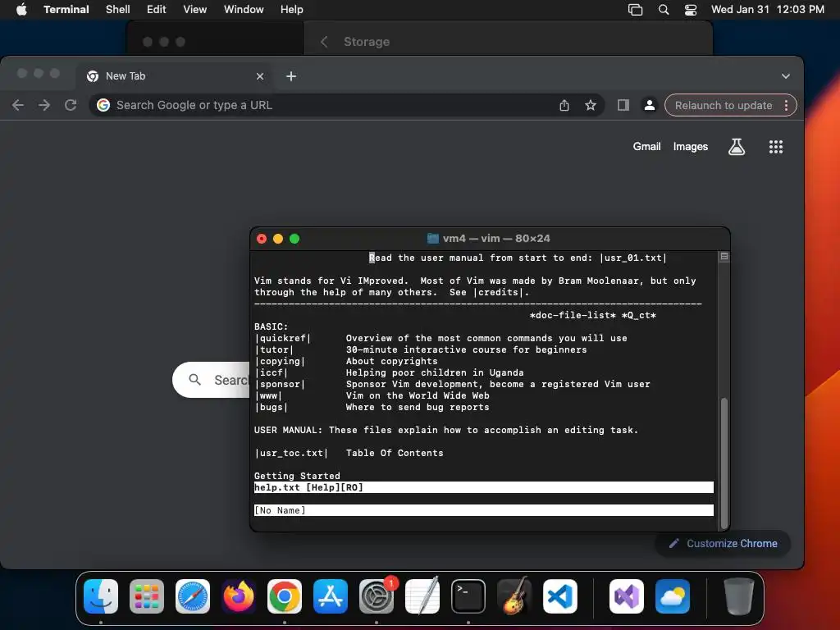The image size is (840, 630).
Task: Open System Settings from the Dock
Action: 377,596
